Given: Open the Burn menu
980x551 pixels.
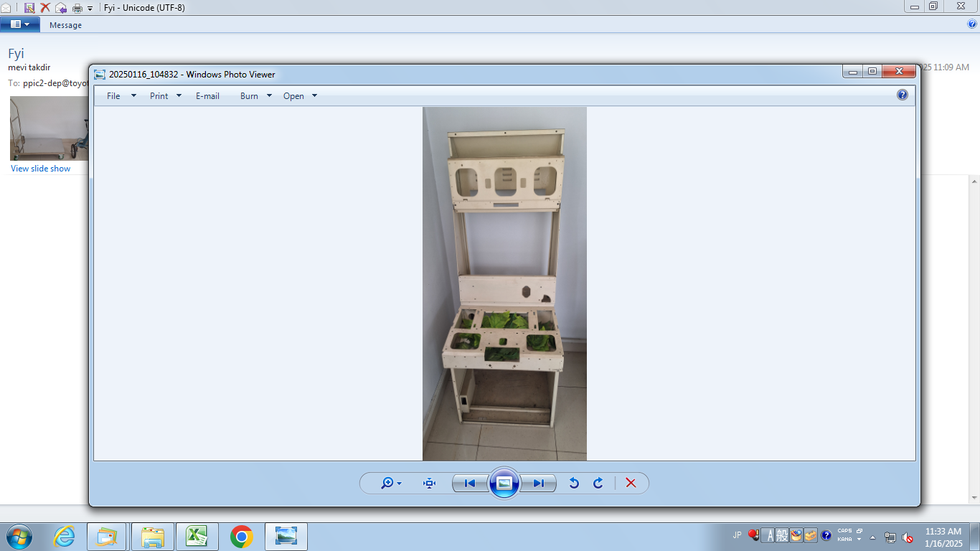Looking at the screenshot, I should 249,96.
